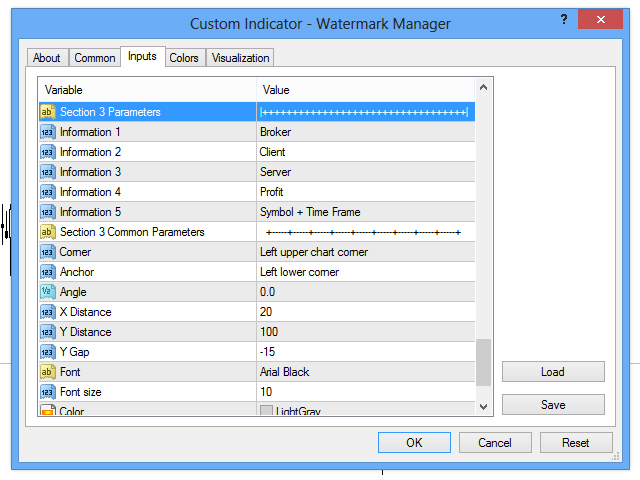
Task: Click the double-type icon beside Angle
Action: [x=48, y=292]
